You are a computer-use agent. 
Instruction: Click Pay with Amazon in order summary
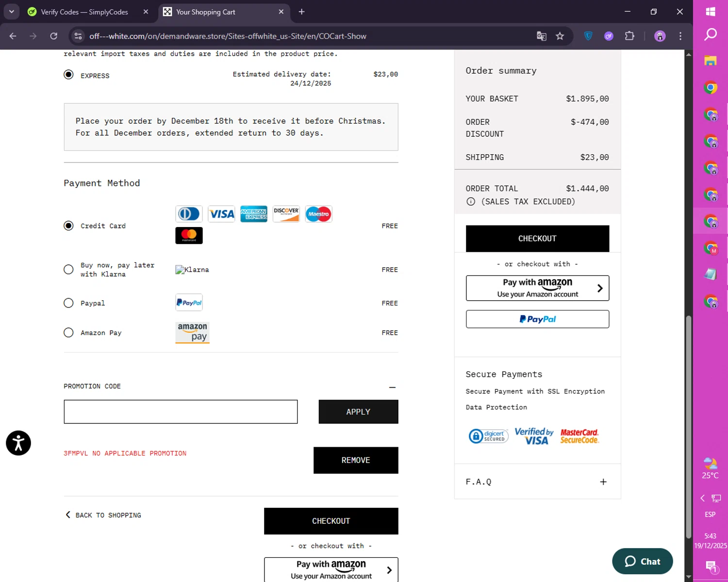click(537, 288)
